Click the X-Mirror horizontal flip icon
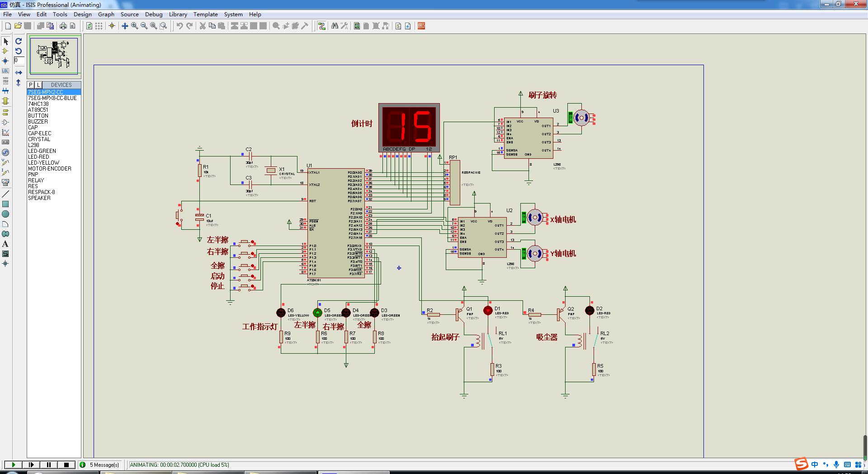The width and height of the screenshot is (868, 474). coord(19,72)
